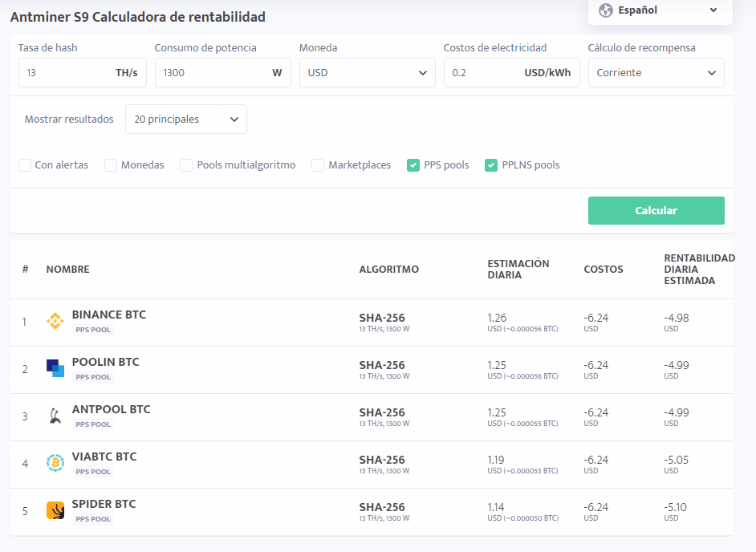The width and height of the screenshot is (756, 552).
Task: Click the Costos de electricidad field
Action: 511,73
